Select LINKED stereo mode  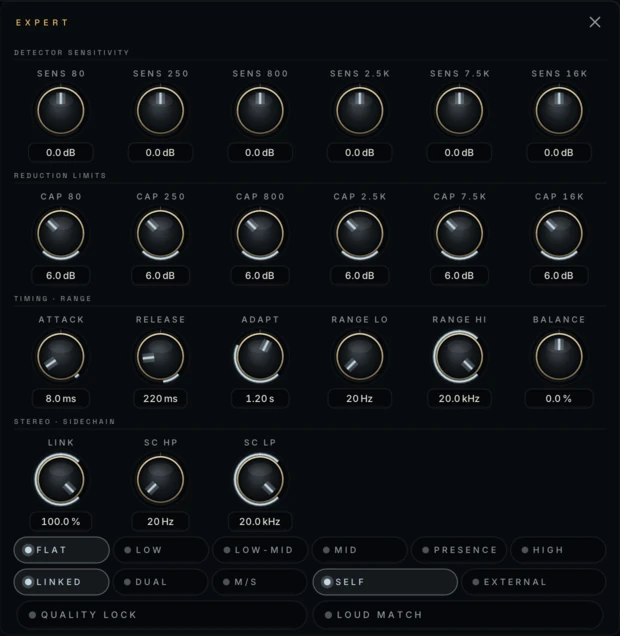click(x=62, y=582)
